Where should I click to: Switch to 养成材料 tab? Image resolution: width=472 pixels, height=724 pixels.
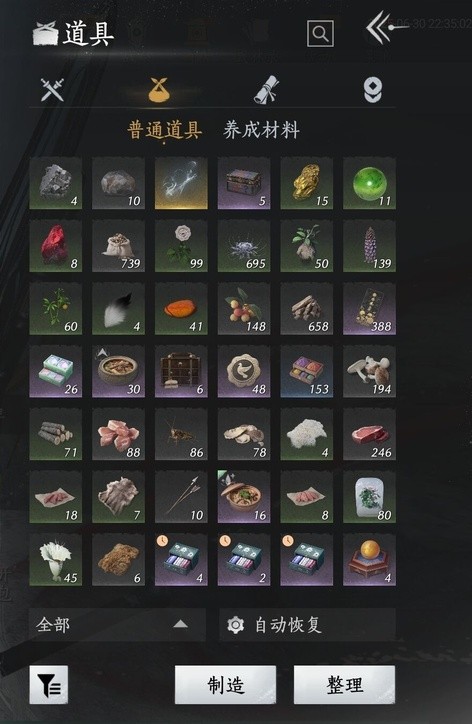[261, 130]
